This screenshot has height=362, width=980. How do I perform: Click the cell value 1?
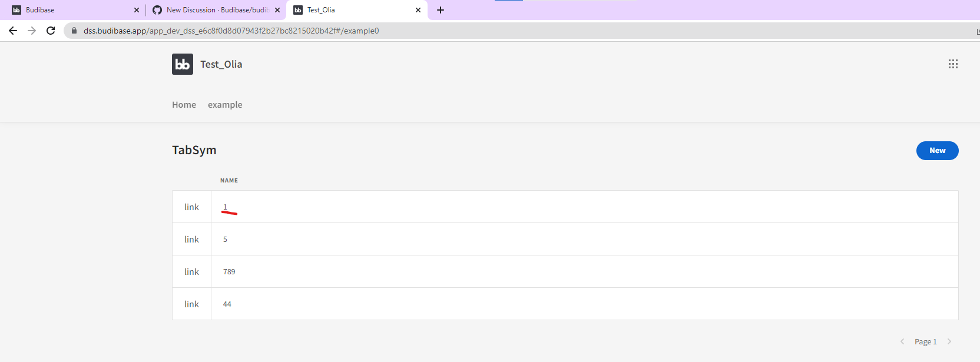click(x=225, y=207)
